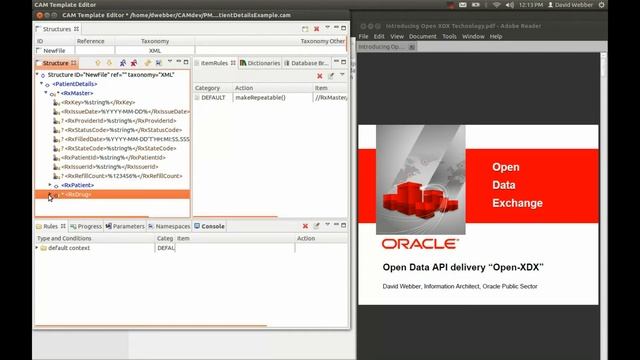Viewport: 640px width, 360px height.
Task: Open the Console tab
Action: [x=209, y=226]
